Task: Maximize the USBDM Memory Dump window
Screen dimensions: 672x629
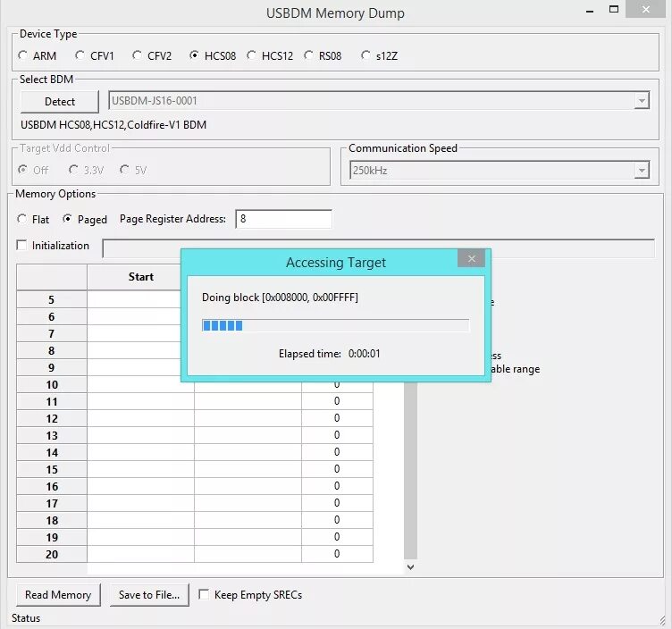Action: click(614, 10)
